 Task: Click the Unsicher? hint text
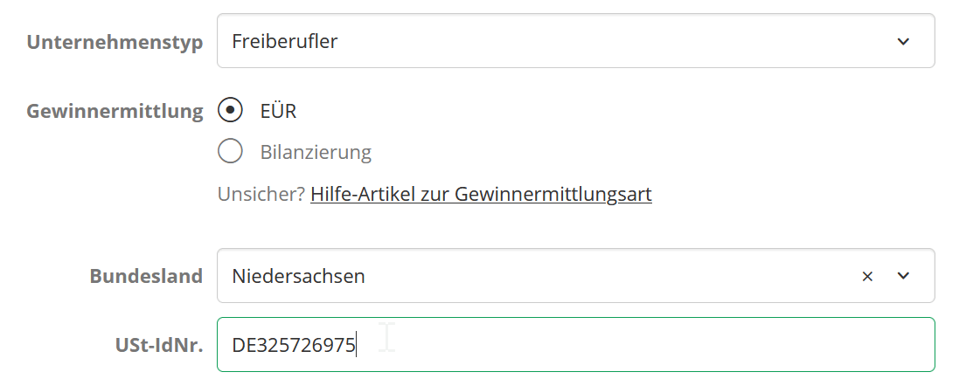[x=261, y=194]
